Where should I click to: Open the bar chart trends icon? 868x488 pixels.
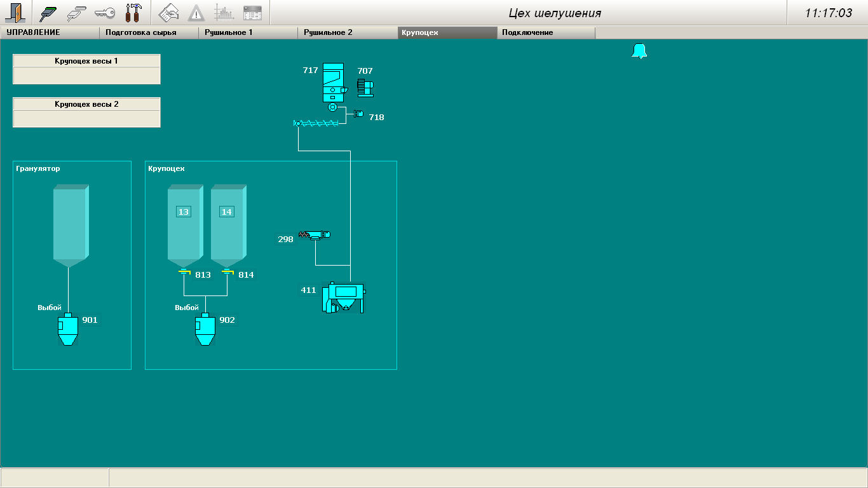coord(224,13)
